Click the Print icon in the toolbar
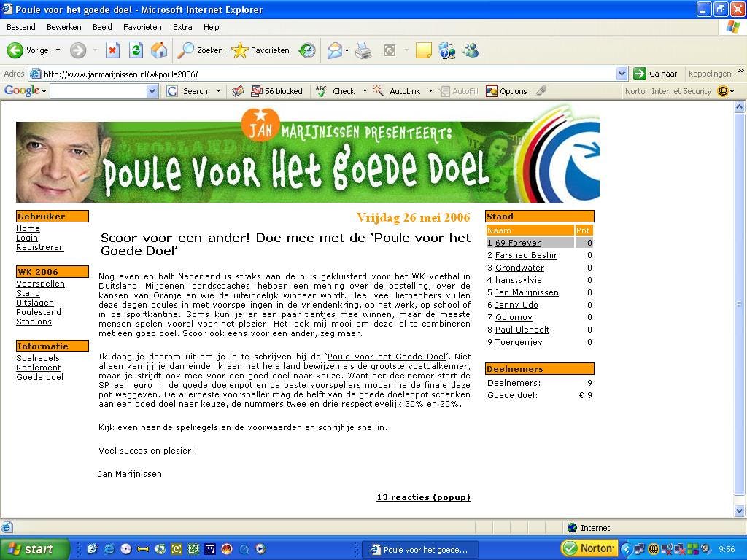The width and height of the screenshot is (747, 560). pos(364,50)
